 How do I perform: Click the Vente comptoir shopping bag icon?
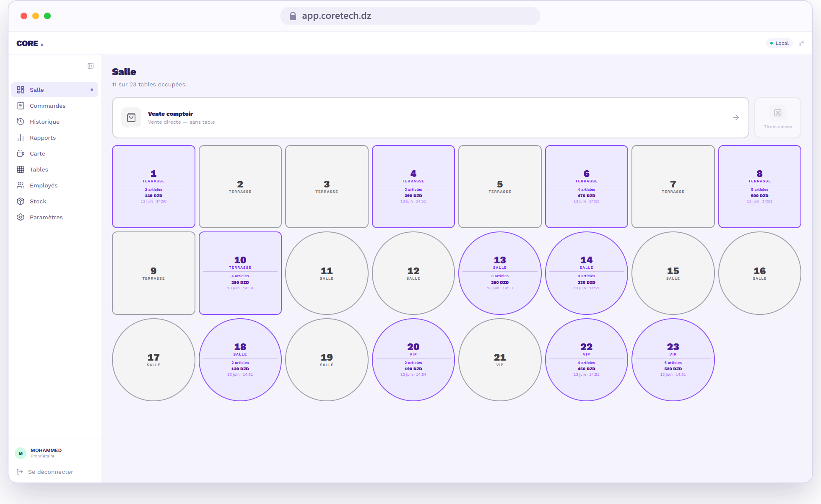131,117
